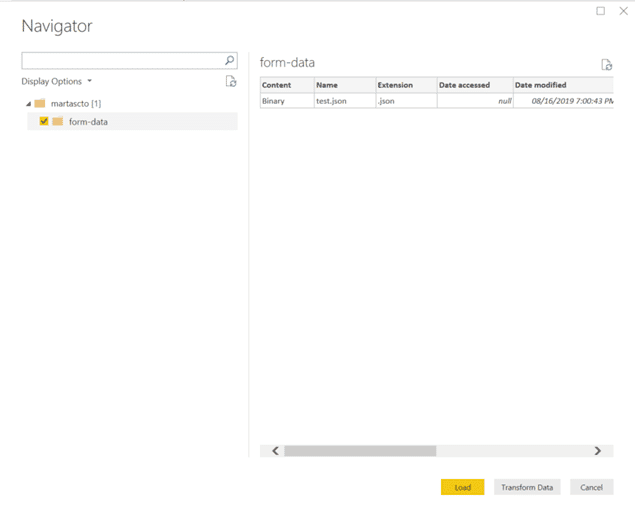
Task: Click the .json extension cell
Action: point(406,101)
